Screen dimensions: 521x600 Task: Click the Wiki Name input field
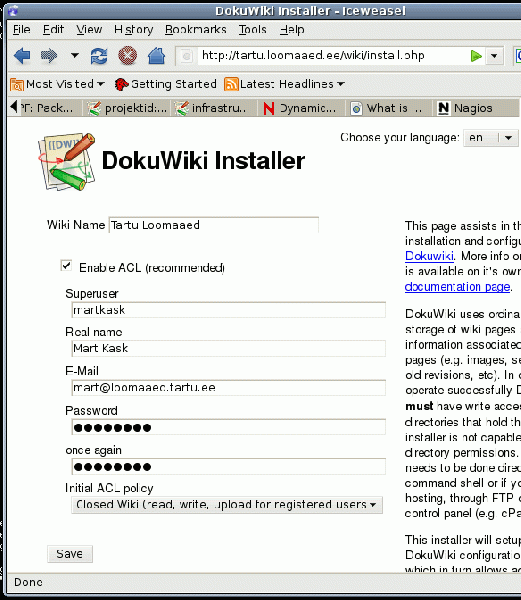tap(213, 225)
